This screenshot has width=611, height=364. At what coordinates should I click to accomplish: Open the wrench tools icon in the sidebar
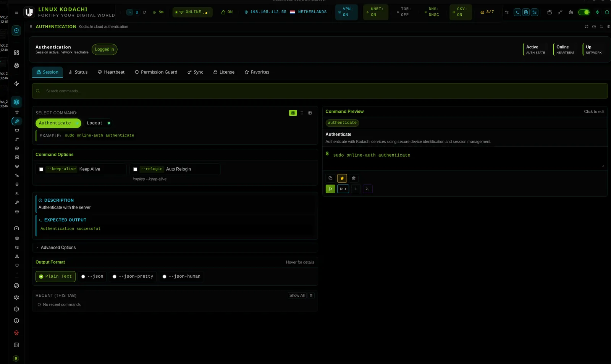[x=17, y=202]
